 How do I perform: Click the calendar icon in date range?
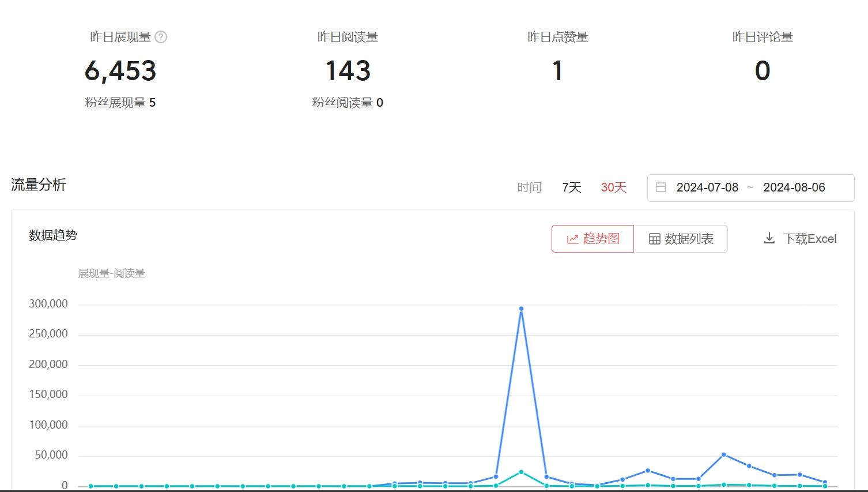[661, 187]
